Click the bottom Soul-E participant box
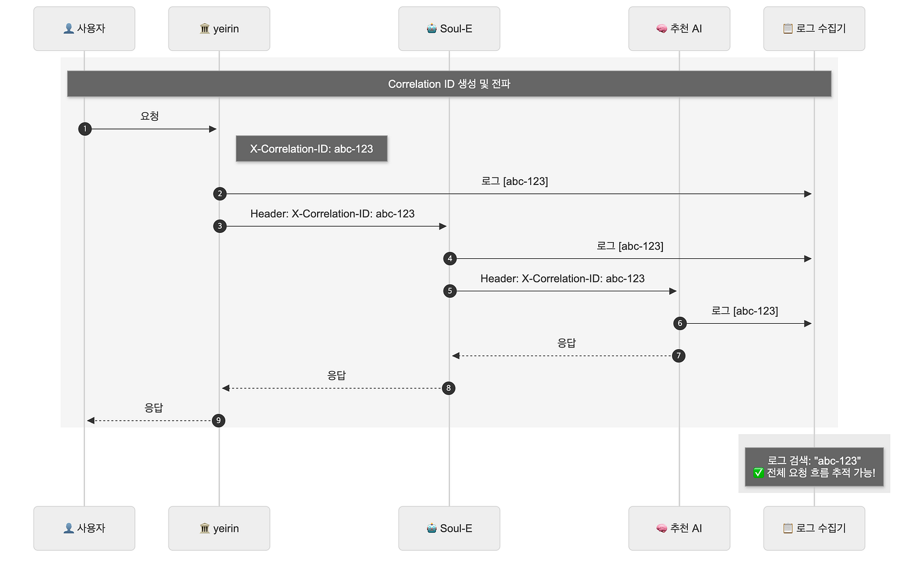The height and width of the screenshot is (578, 924). pyautogui.click(x=449, y=528)
